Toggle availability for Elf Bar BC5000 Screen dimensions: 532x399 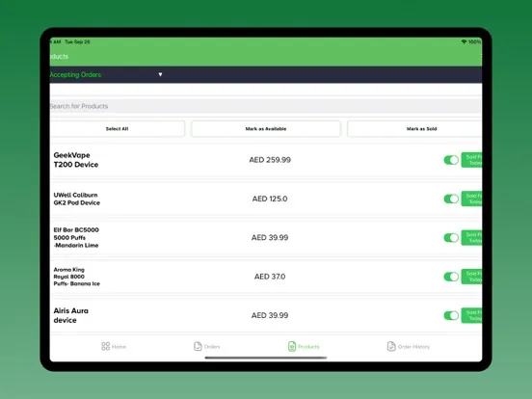451,237
